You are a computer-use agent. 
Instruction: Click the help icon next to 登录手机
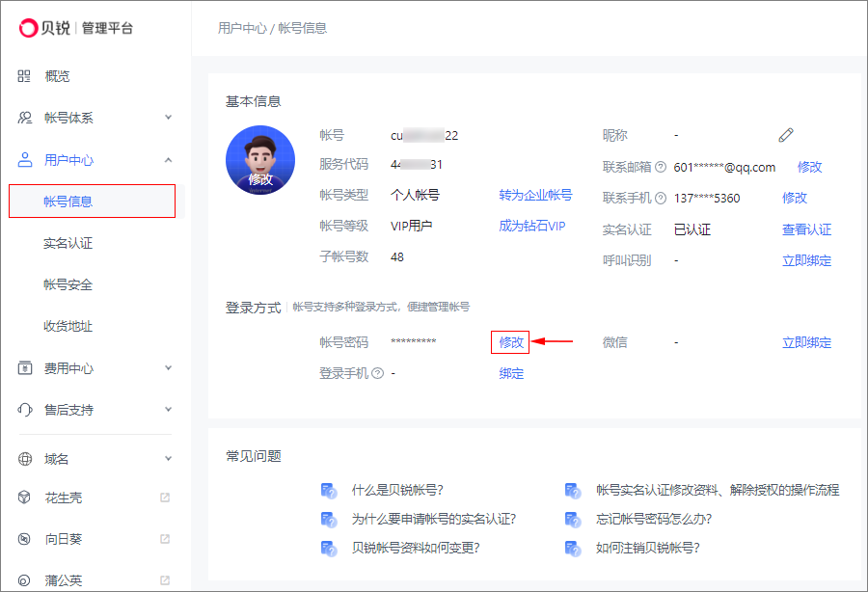click(x=377, y=373)
